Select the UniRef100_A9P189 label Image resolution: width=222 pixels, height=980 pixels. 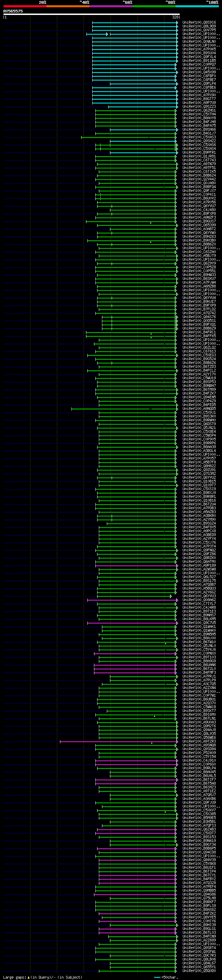(199, 566)
